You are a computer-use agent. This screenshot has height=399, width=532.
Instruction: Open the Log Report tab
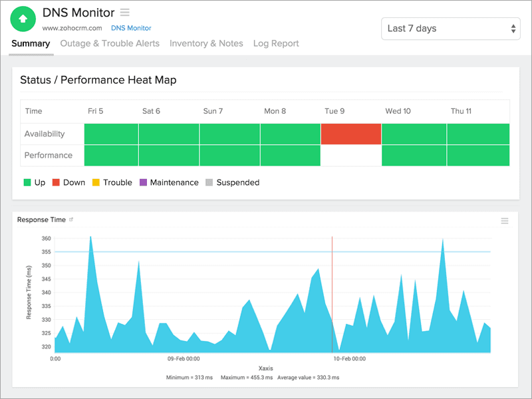[276, 44]
